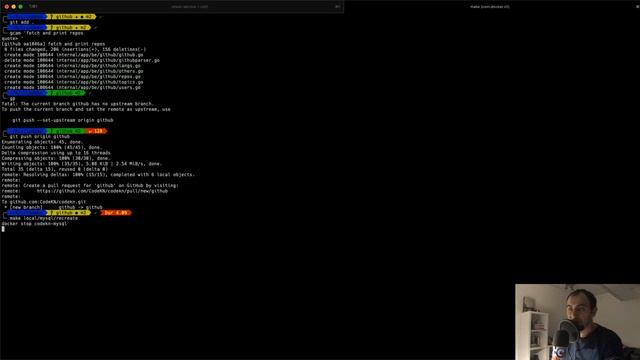Click the 'Delta compression using up to 16 threads' line
The image size is (640, 360).
[56, 153]
